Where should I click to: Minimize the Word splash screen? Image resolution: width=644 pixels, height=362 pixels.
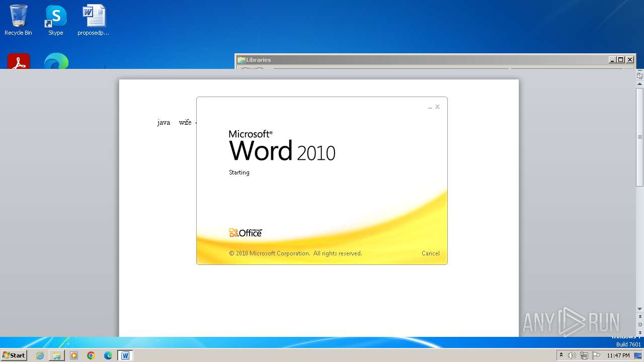pyautogui.click(x=430, y=107)
